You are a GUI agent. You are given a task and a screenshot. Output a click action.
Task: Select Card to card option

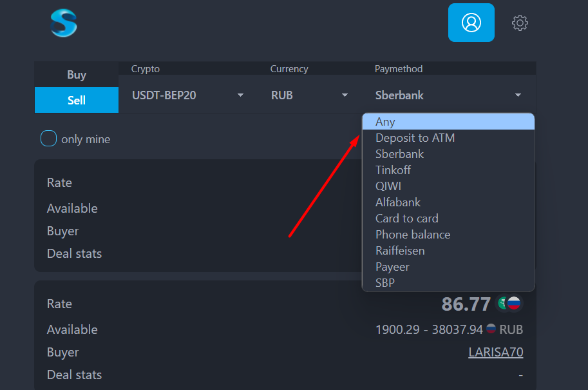pyautogui.click(x=448, y=219)
